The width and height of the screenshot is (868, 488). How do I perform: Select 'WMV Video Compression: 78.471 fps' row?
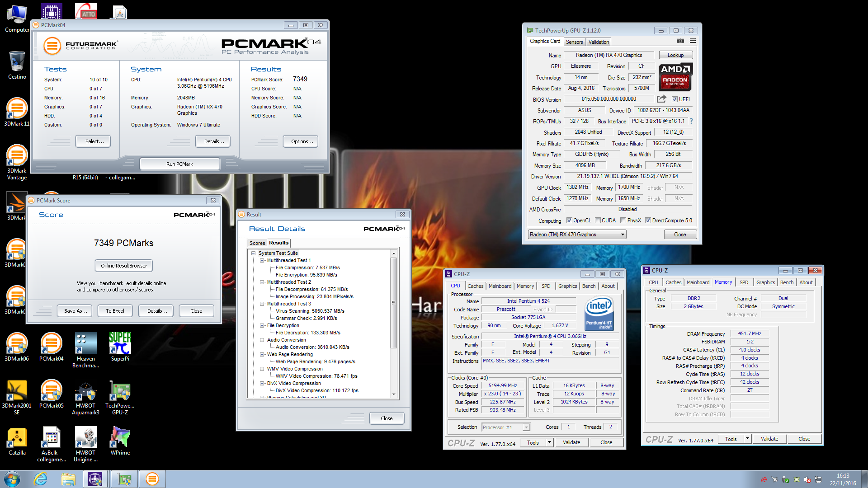pyautogui.click(x=316, y=376)
